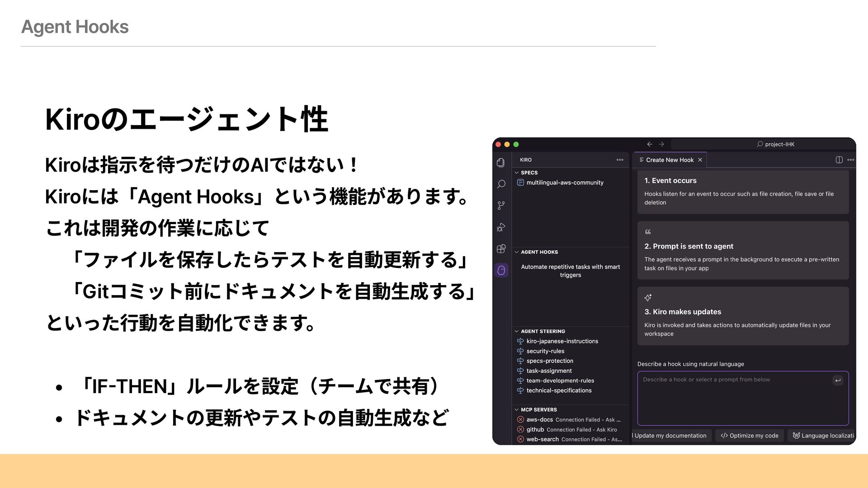Viewport: 868px width, 488px height.
Task: Collapse the SPECS section
Action: 517,173
